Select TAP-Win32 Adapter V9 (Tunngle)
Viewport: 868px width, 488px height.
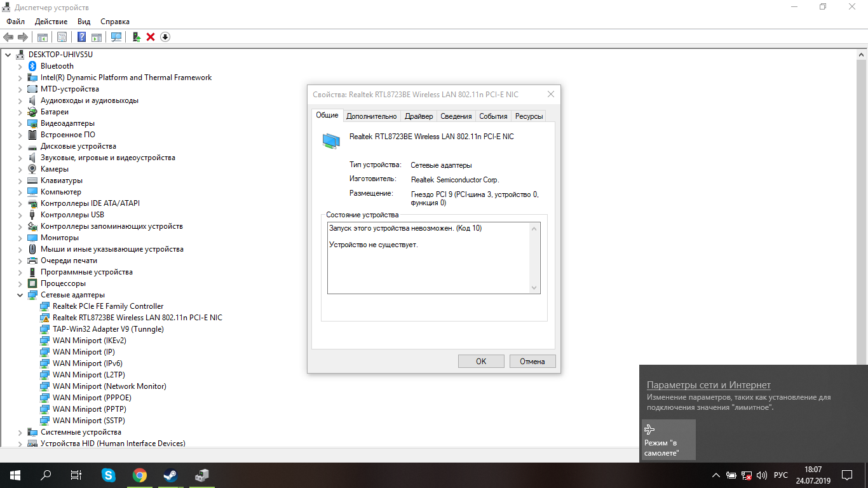108,329
